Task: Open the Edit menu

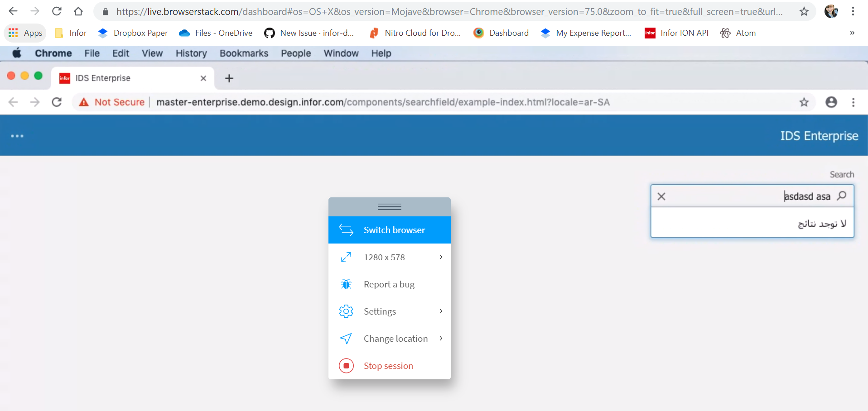Action: pos(121,53)
